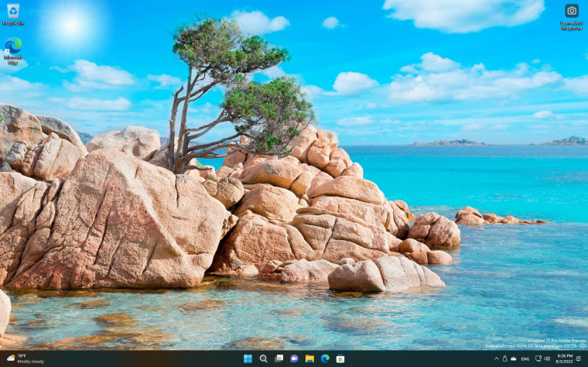
Task: Open the notification center bell icon
Action: tap(578, 358)
